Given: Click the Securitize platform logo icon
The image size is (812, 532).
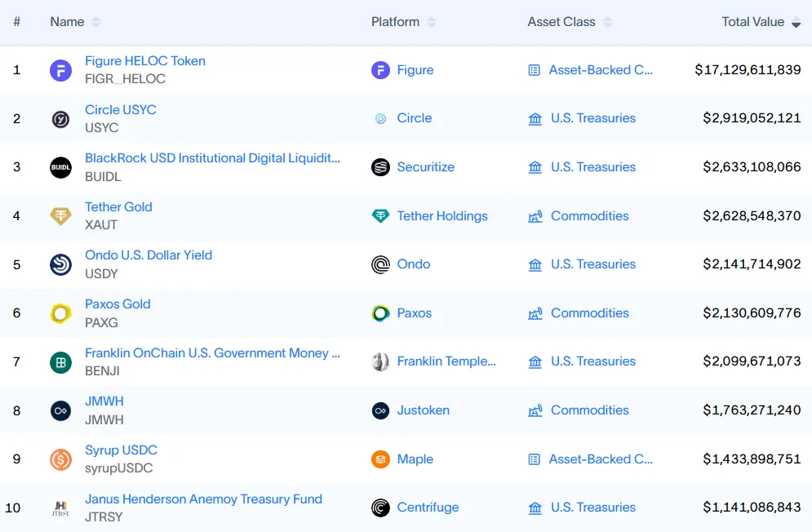Looking at the screenshot, I should point(380,167).
